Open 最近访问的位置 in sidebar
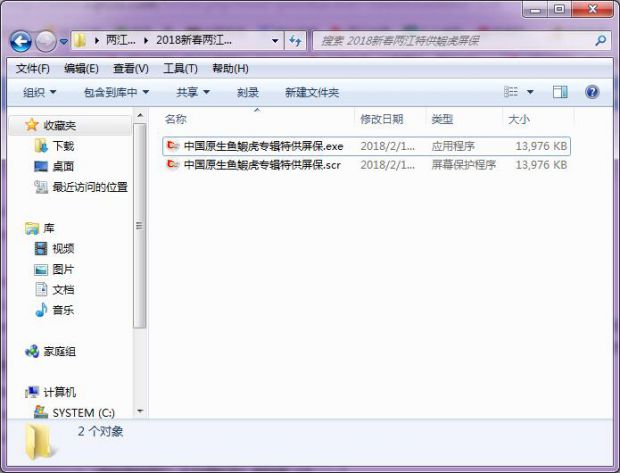Viewport: 620px width, 473px height. (89, 187)
